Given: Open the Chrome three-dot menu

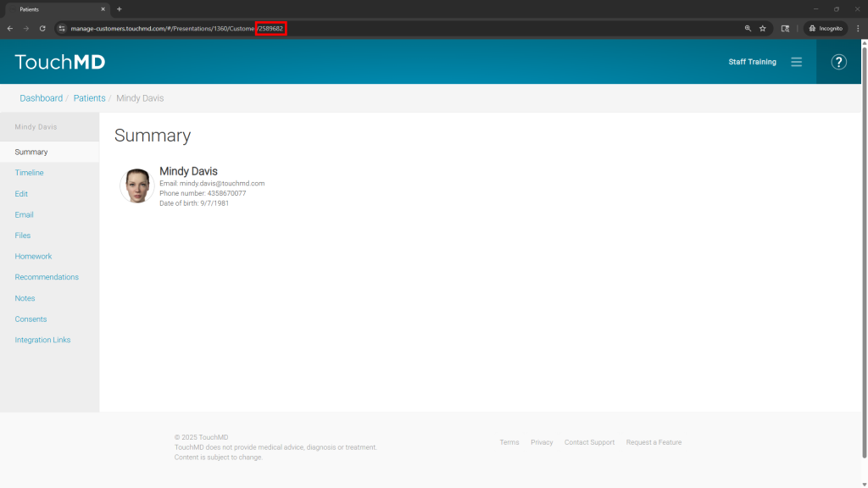Looking at the screenshot, I should (x=858, y=28).
